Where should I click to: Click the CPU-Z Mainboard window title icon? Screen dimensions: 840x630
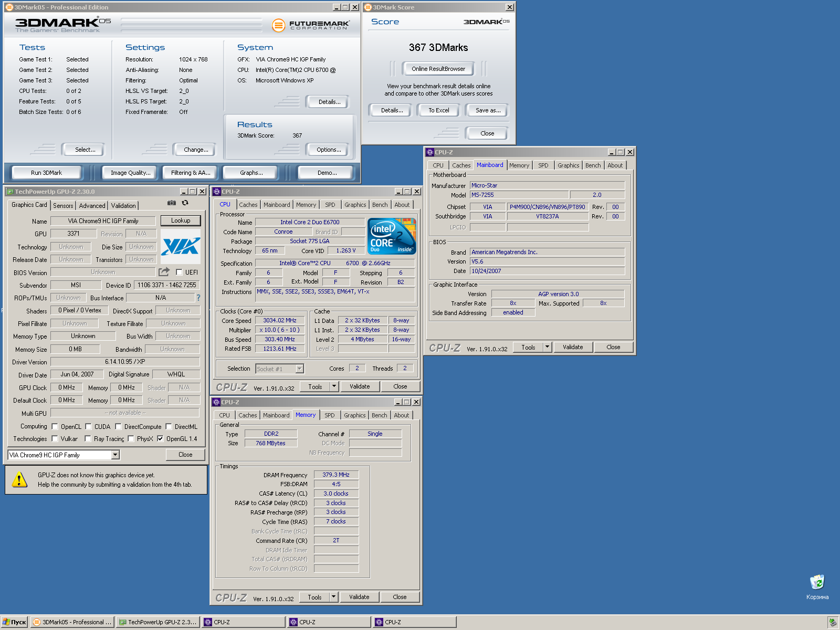pyautogui.click(x=430, y=152)
